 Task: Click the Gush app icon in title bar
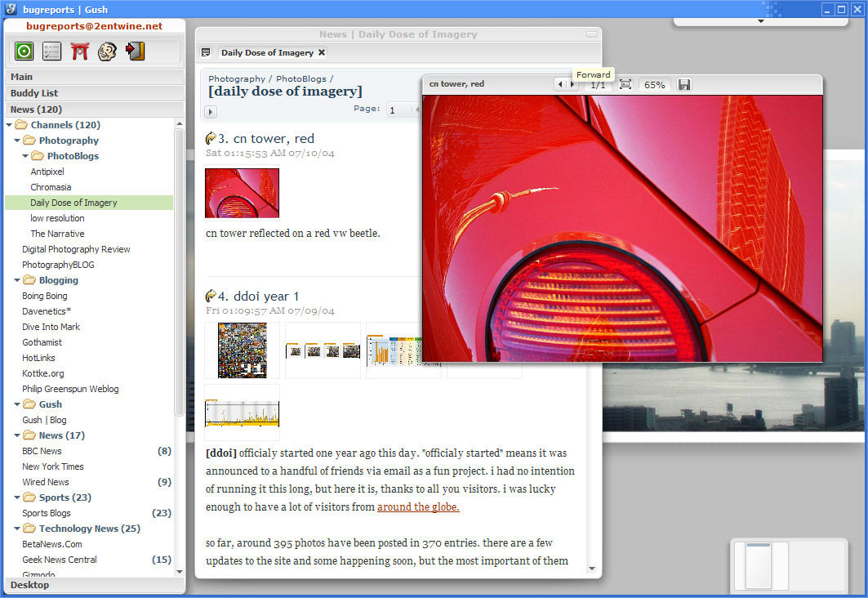11,9
